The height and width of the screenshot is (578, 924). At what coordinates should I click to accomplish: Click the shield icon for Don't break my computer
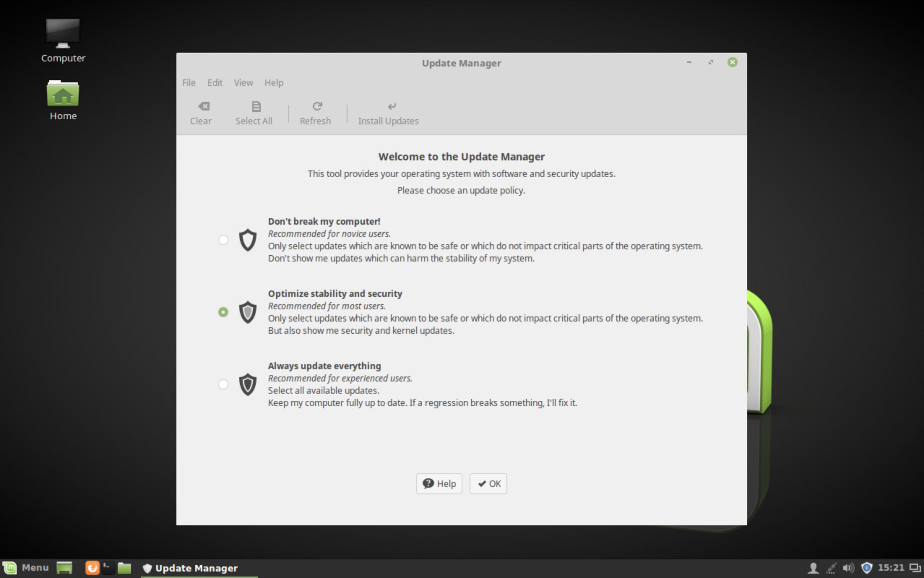click(x=248, y=240)
